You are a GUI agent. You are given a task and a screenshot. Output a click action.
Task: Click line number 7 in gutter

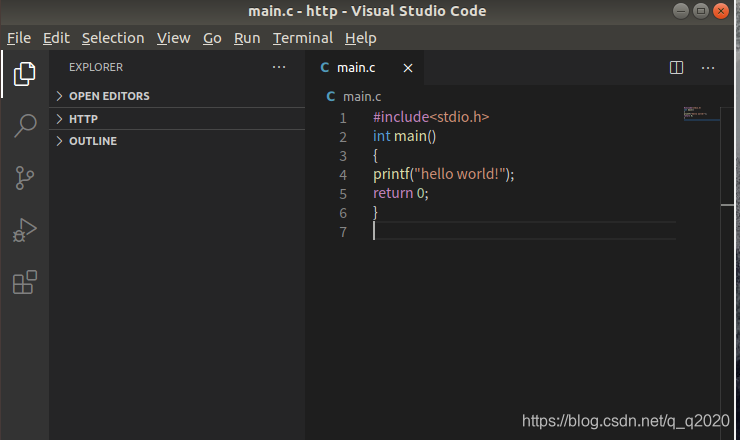coord(343,232)
